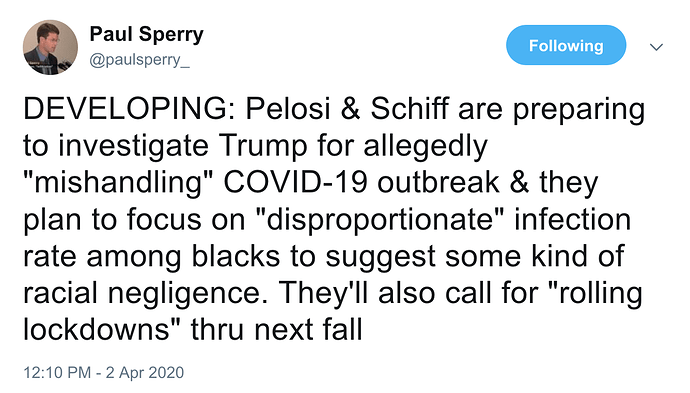This screenshot has width=690, height=393.
Task: Click the word outbreak in the tweet
Action: [438, 183]
